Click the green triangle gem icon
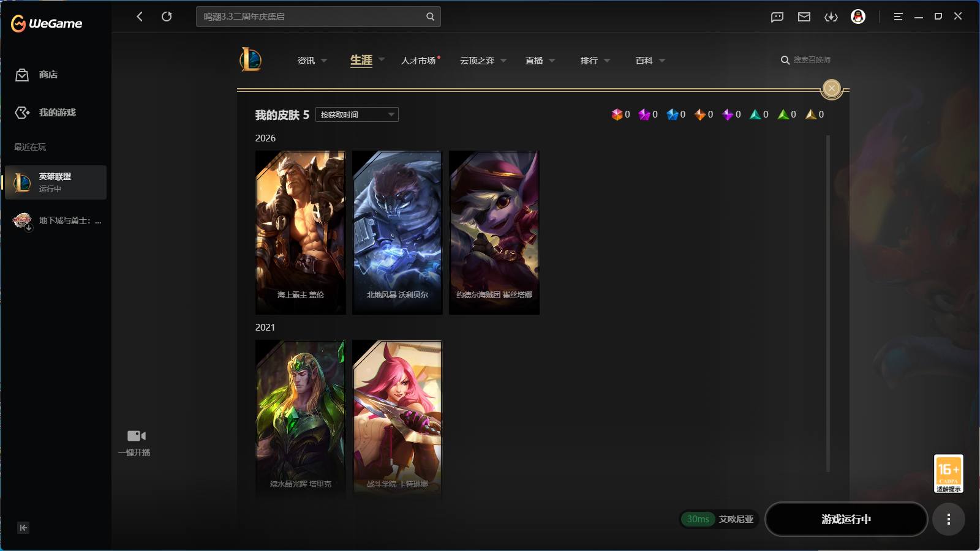 pos(783,114)
